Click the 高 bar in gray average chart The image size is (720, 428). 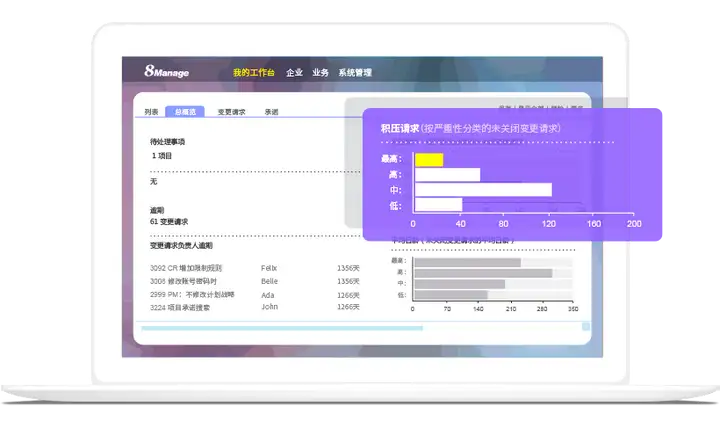pyautogui.click(x=483, y=273)
